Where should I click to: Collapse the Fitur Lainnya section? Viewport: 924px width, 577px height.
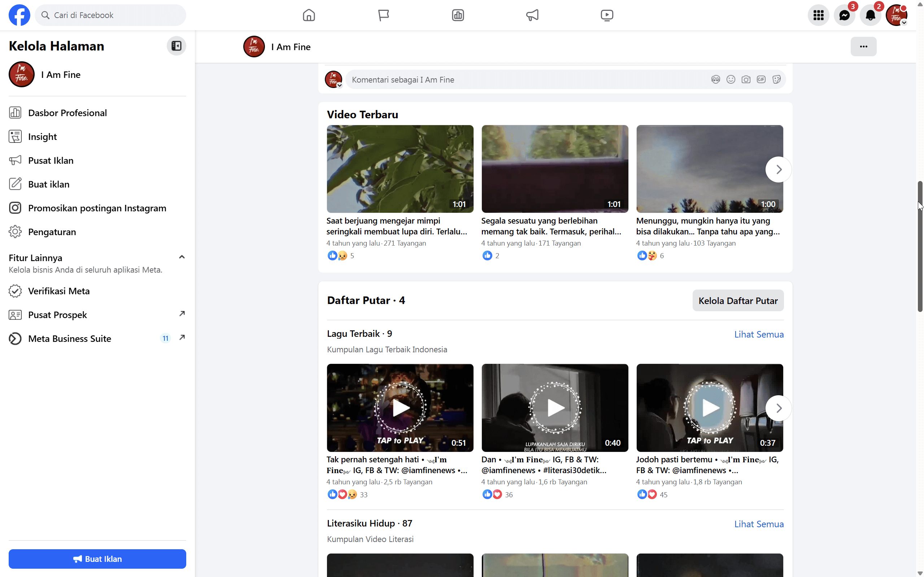coord(181,257)
